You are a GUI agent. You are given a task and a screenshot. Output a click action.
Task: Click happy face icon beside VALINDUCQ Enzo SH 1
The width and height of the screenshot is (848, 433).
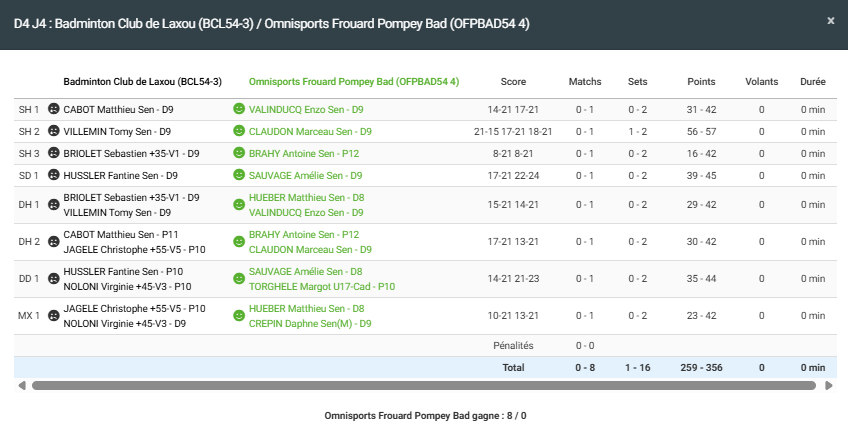tap(239, 109)
